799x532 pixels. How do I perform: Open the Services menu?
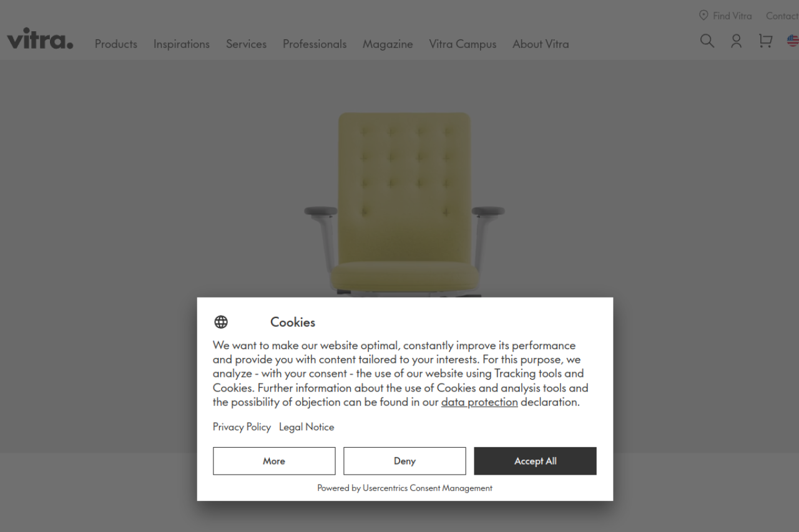tap(246, 44)
